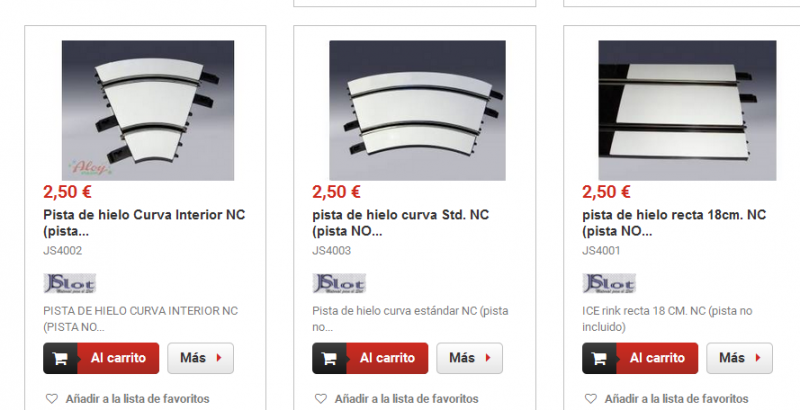Open the JSlot brand logo under JS4003
800x410 pixels.
(339, 284)
